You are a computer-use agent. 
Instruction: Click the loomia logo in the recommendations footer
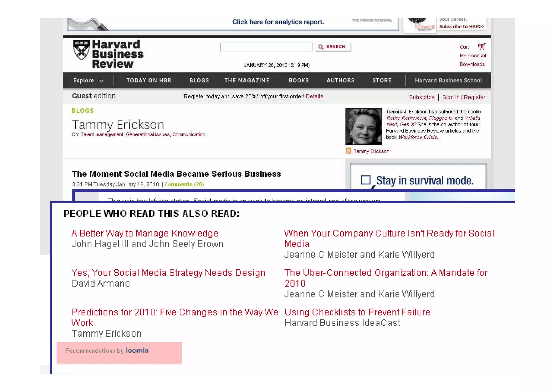[137, 350]
